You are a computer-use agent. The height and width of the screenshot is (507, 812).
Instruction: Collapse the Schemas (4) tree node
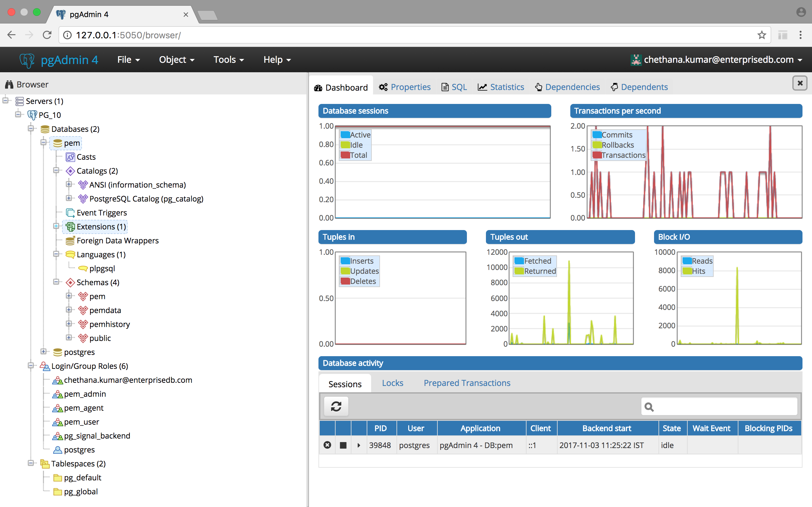[56, 282]
